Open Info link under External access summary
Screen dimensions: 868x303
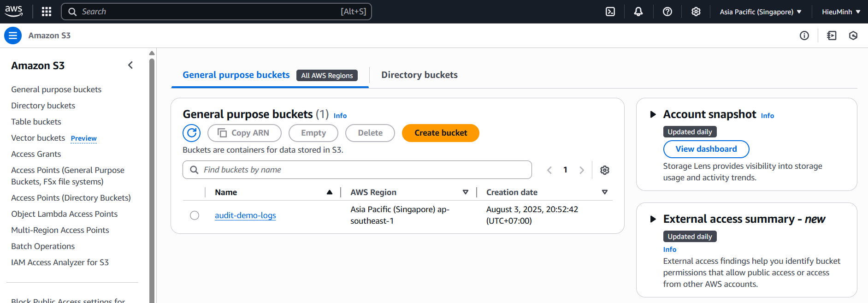(670, 250)
